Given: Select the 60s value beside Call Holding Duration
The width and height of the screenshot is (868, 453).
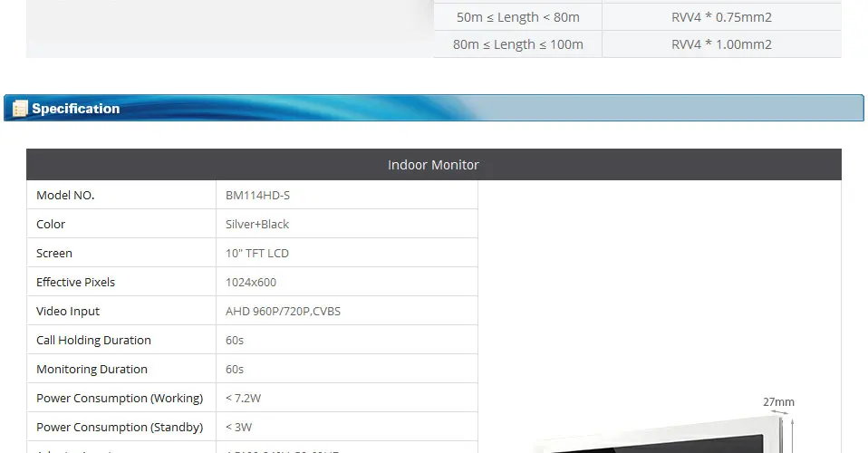Looking at the screenshot, I should 234,340.
